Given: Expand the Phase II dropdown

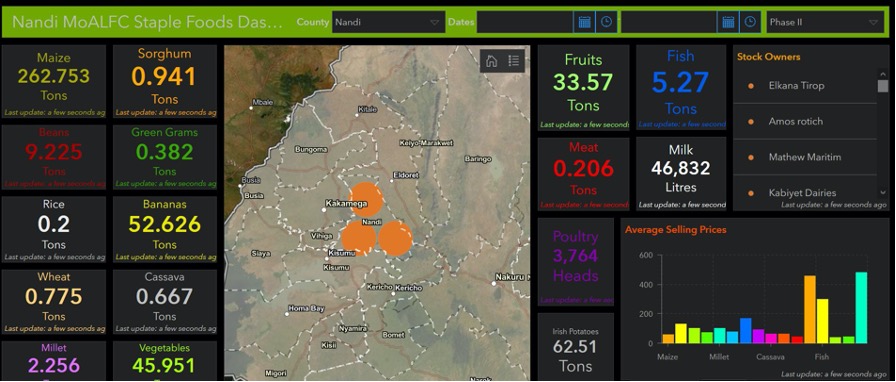Looking at the screenshot, I should point(824,22).
